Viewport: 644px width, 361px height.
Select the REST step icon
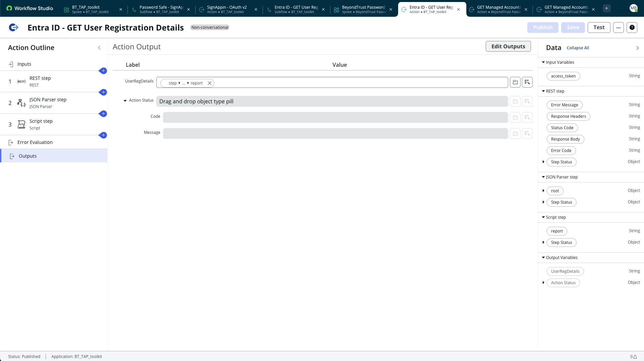[x=21, y=82]
